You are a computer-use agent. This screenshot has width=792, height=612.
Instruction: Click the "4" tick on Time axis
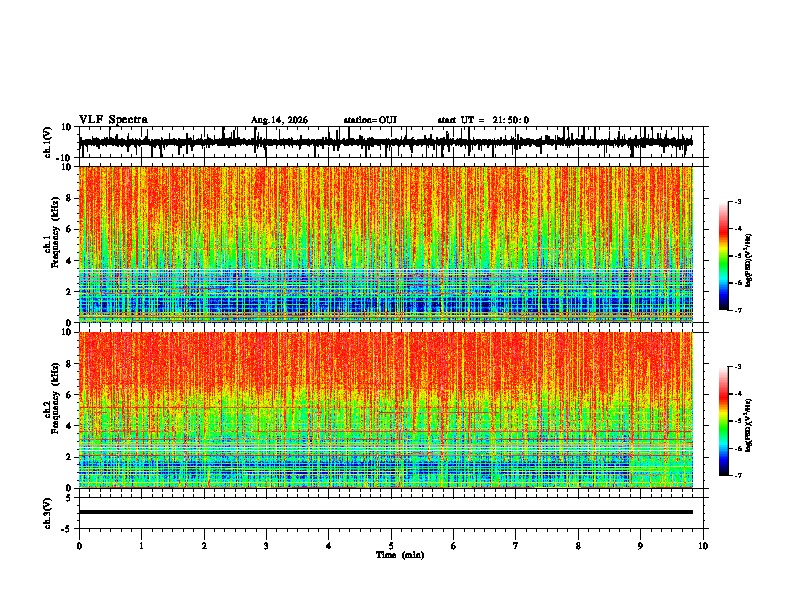[329, 546]
